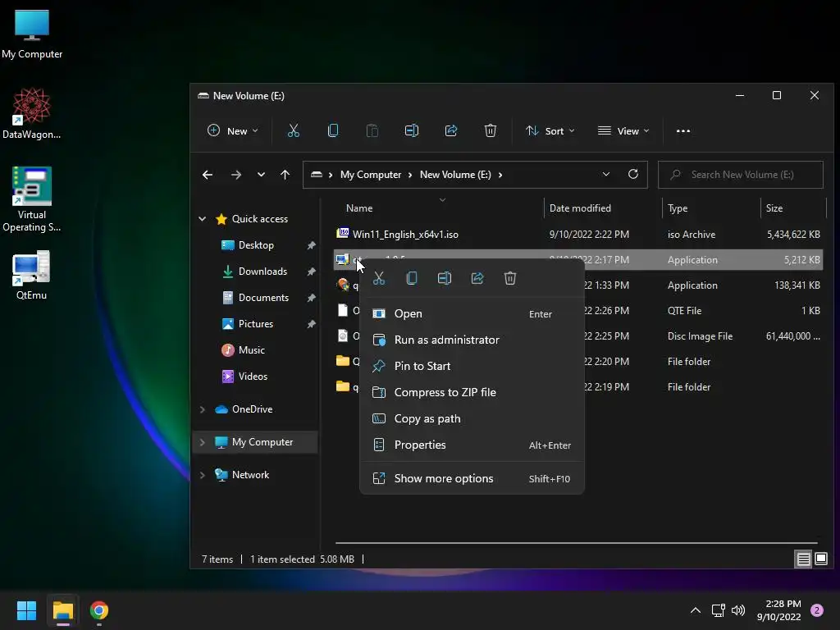Click the horizontal scrollbar in file list
Image resolution: width=840 pixels, height=630 pixels.
point(577,543)
